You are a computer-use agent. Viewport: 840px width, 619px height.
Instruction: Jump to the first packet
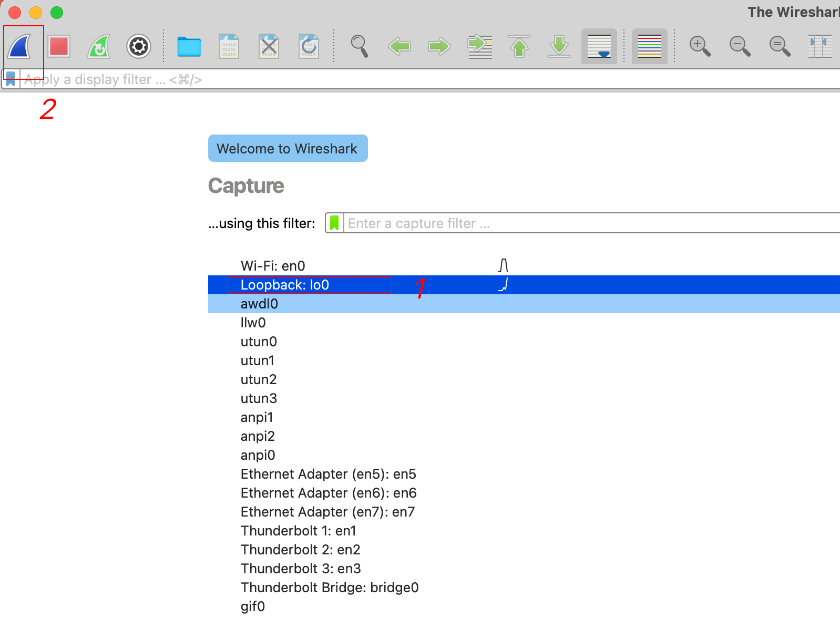(519, 46)
